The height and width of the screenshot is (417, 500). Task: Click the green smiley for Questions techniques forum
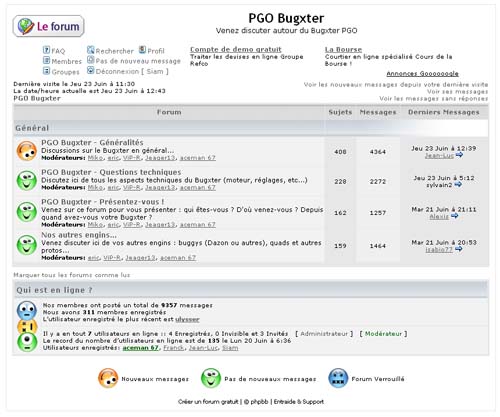click(27, 181)
